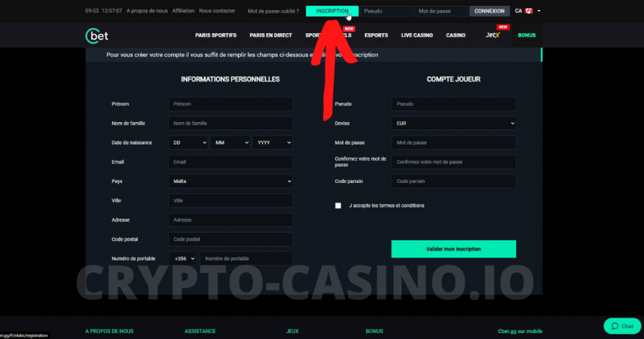Open the Pays country dropdown
The image size is (644, 339).
pyautogui.click(x=230, y=181)
